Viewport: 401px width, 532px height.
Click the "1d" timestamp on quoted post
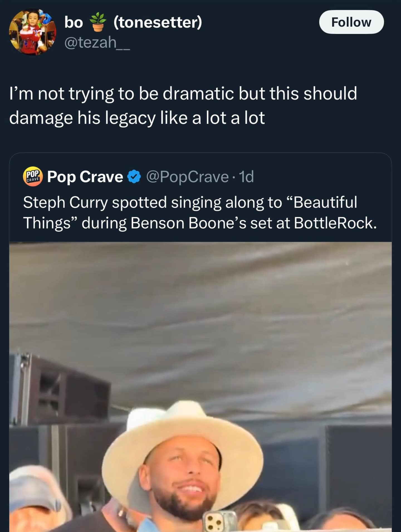[246, 177]
